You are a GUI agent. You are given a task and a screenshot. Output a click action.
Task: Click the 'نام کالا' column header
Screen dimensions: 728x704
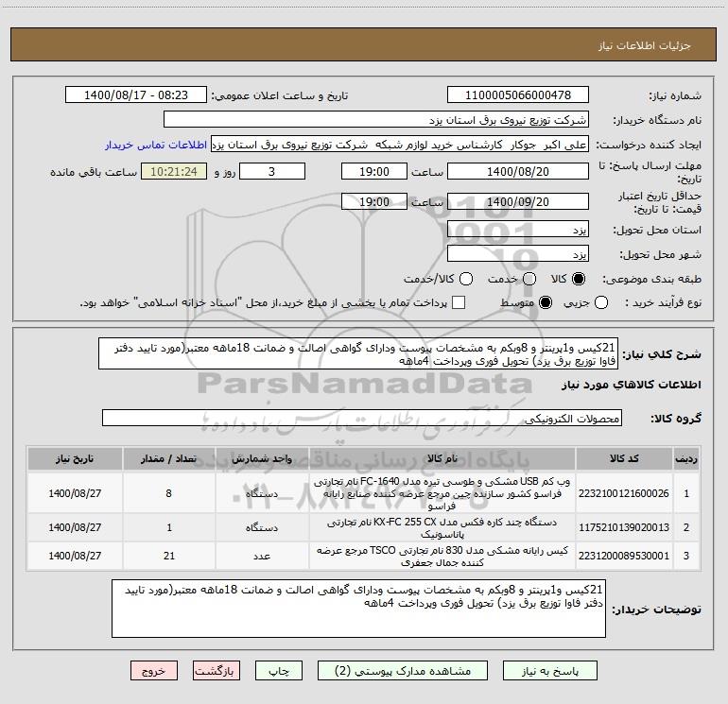[x=442, y=458]
